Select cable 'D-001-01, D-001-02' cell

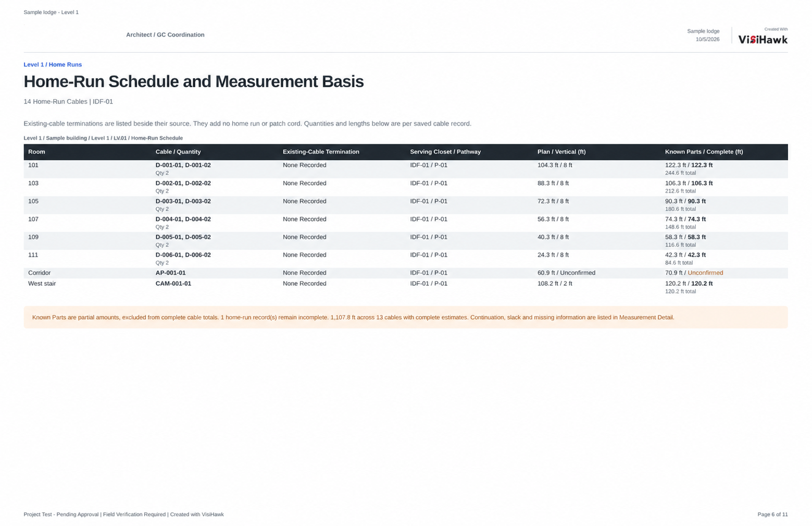[x=183, y=165]
